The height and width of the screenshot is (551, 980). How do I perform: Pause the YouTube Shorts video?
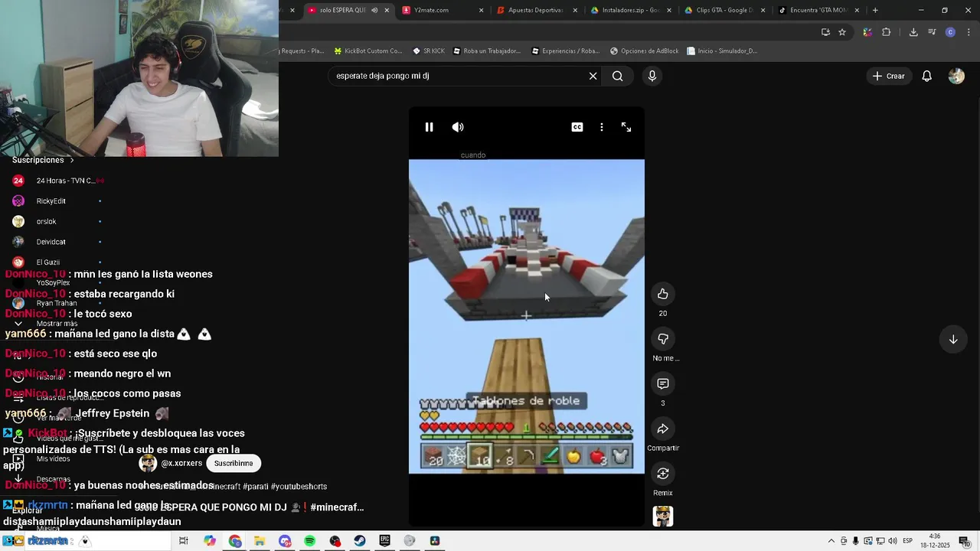[429, 127]
